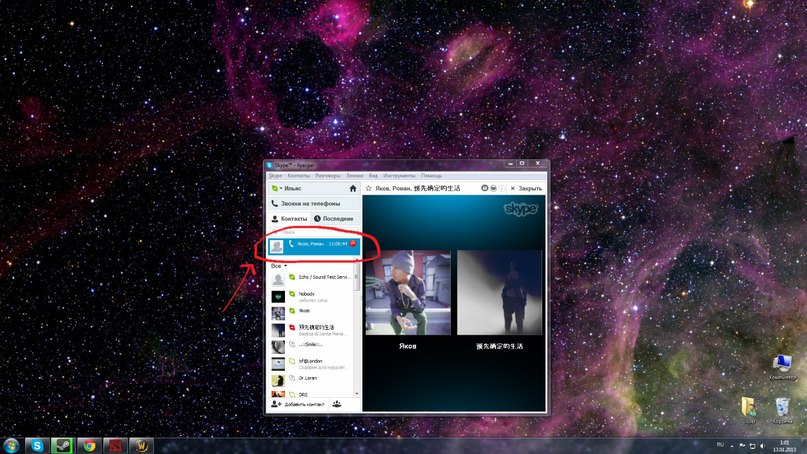Open Steam from the taskbar
The height and width of the screenshot is (454, 807).
coord(62,446)
